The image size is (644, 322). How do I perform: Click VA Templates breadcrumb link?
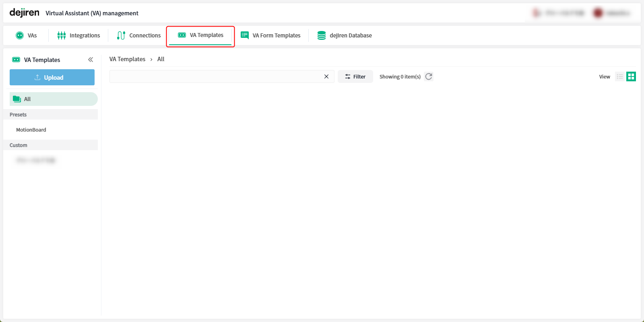[127, 59]
